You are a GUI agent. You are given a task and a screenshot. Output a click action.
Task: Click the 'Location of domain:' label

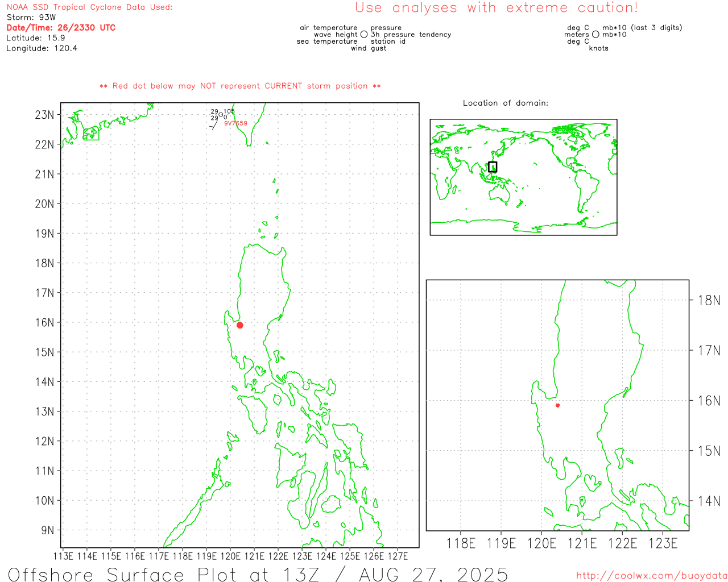click(x=506, y=103)
